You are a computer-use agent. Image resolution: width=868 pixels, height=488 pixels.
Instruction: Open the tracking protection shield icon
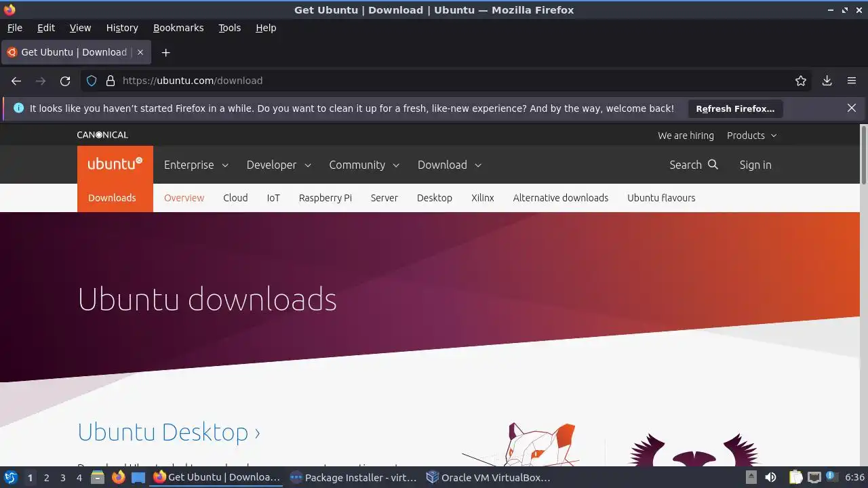pyautogui.click(x=92, y=81)
